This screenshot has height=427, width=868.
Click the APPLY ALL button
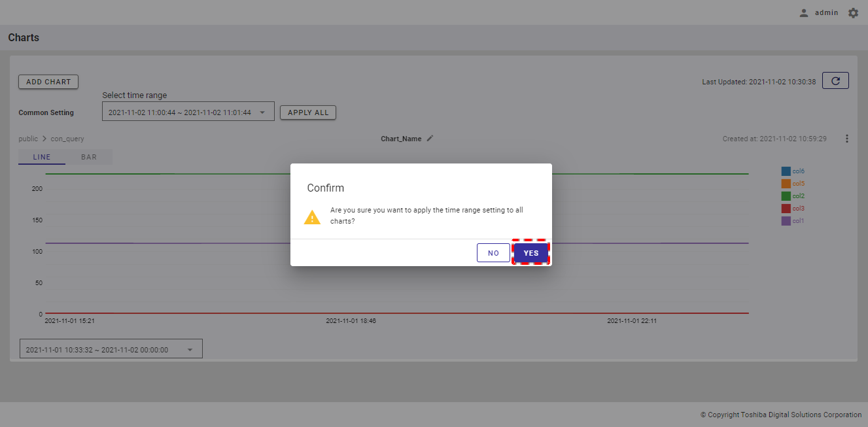click(308, 112)
